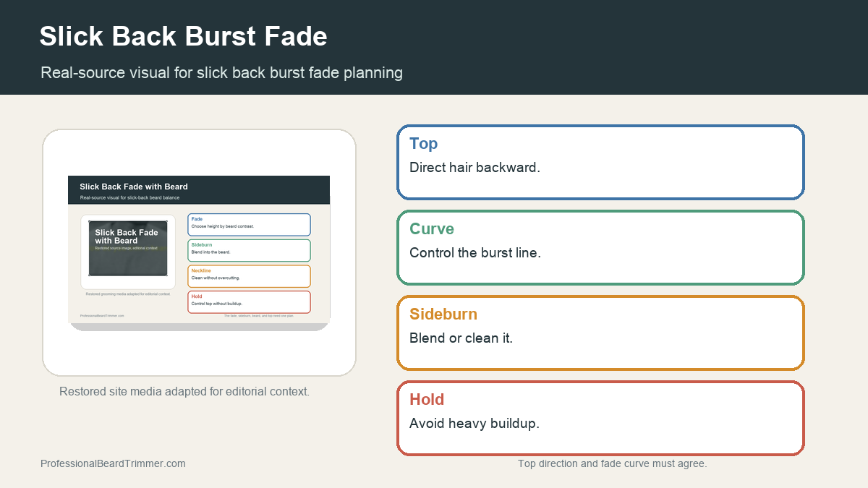This screenshot has width=868, height=488.
Task: Select 'Blend or clean it.' text
Action: click(461, 338)
